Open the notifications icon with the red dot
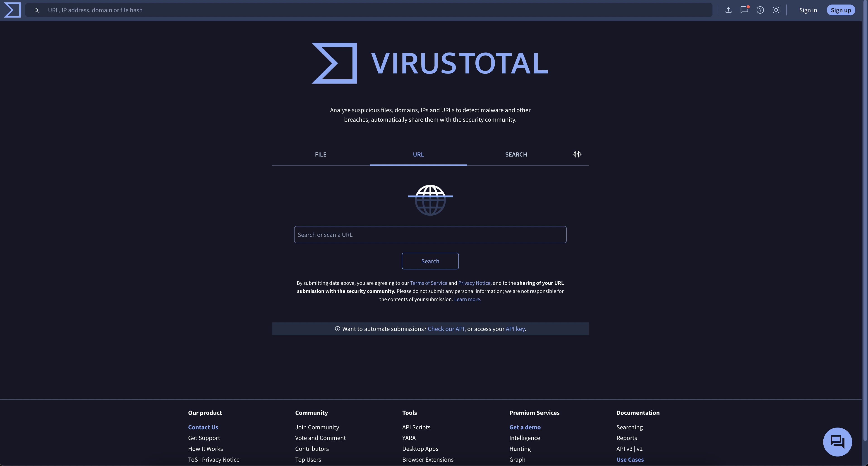 [744, 10]
